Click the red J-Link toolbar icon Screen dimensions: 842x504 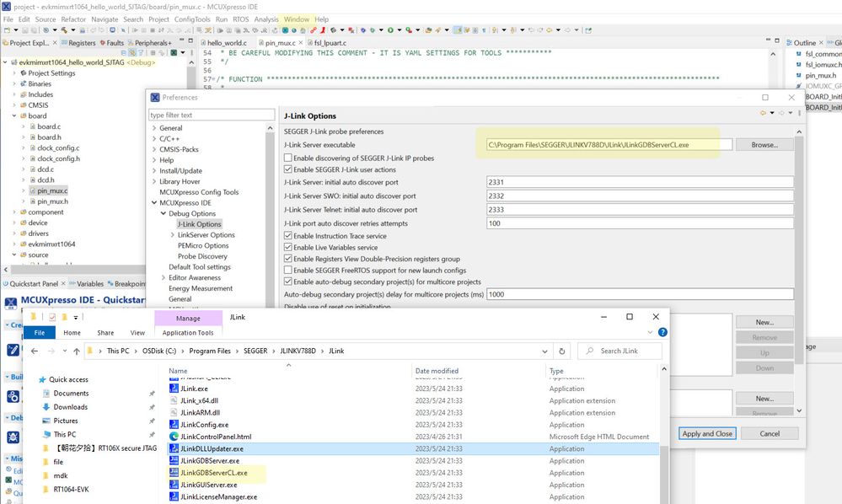click(322, 30)
